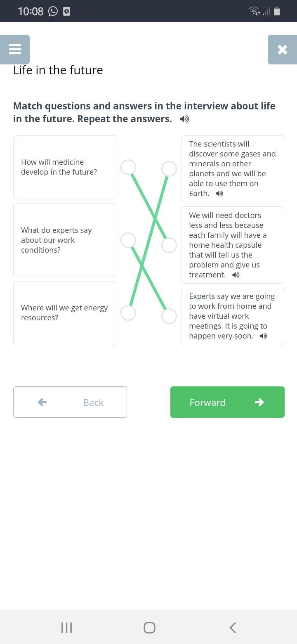297x644 pixels.
Task: Tap the Android home button
Action: 149,627
